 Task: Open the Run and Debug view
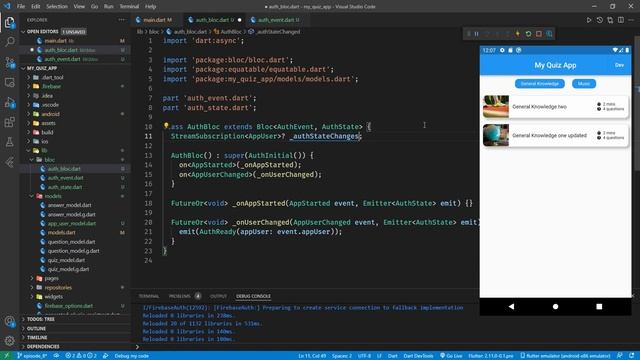coord(9,102)
